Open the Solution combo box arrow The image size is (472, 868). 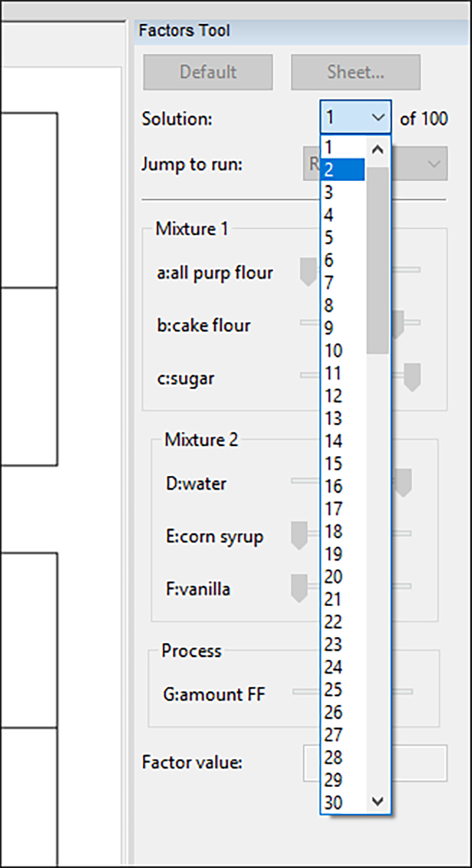378,118
